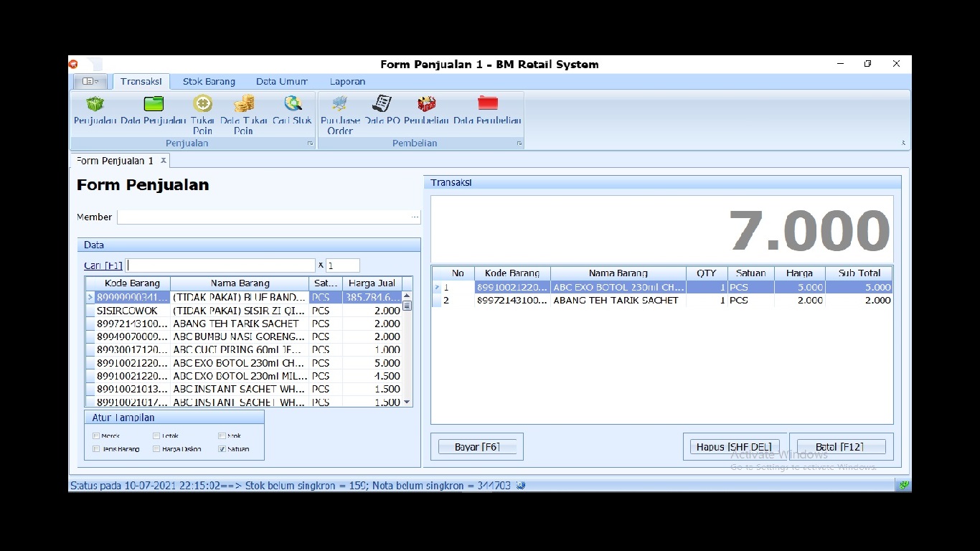Screen dimensions: 980x551
Task: Switch to the Stok Barang tab
Action: click(209, 82)
